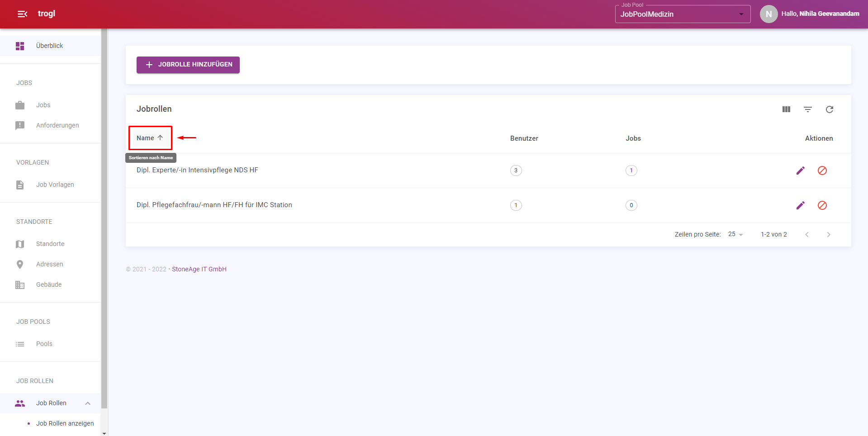This screenshot has height=436, width=868.
Task: Select row Dipl. Pflegefachfrau/-mann HF/FH für IMC Station
Action: pyautogui.click(x=489, y=205)
